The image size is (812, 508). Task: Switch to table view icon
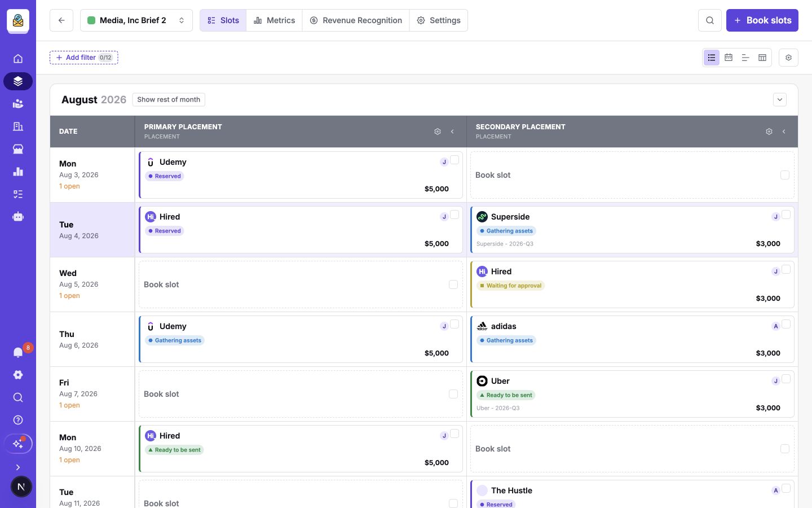click(762, 58)
